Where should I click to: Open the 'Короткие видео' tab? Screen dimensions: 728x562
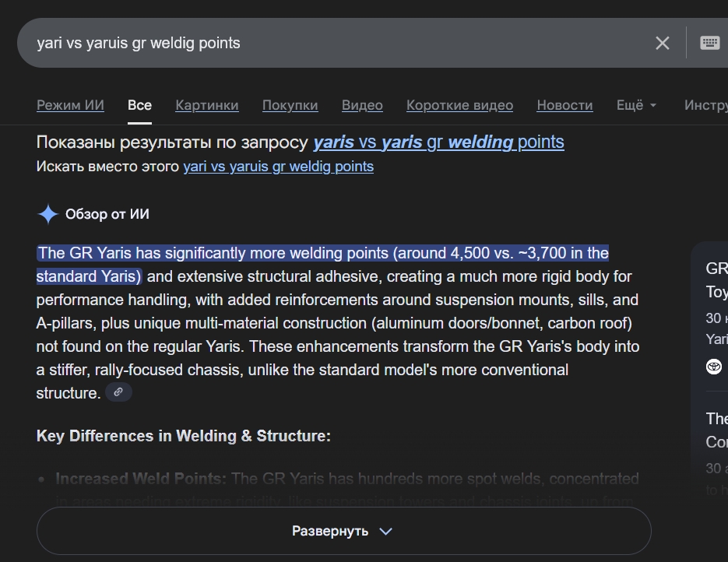point(459,105)
